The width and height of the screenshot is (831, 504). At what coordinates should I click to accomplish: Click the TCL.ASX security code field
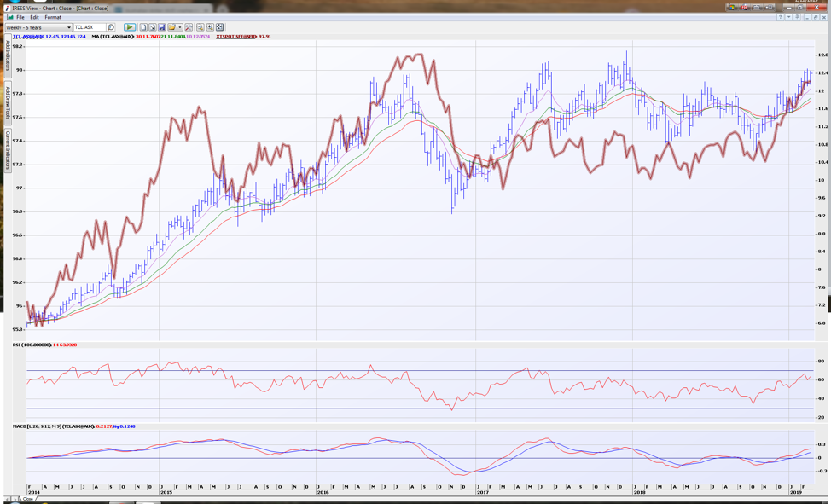[x=90, y=27]
